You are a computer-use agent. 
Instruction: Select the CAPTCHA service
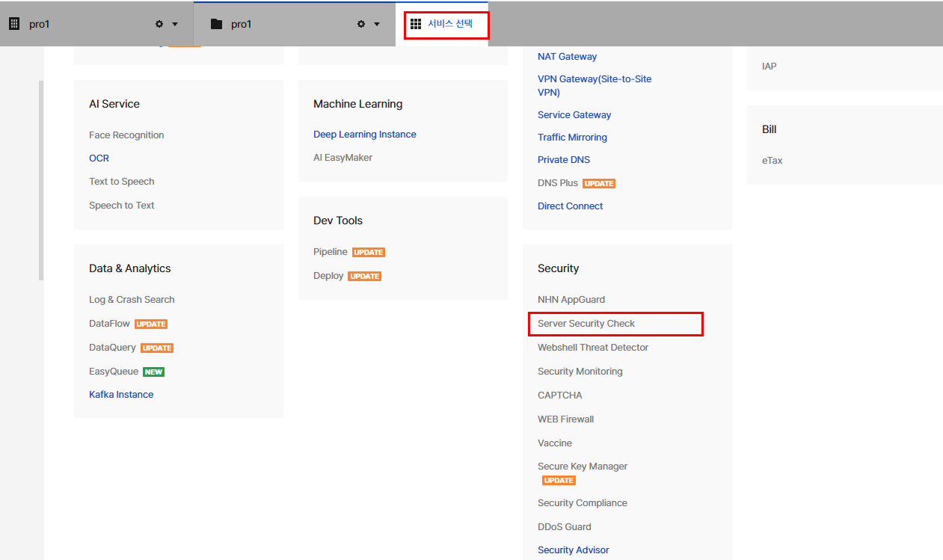point(560,396)
